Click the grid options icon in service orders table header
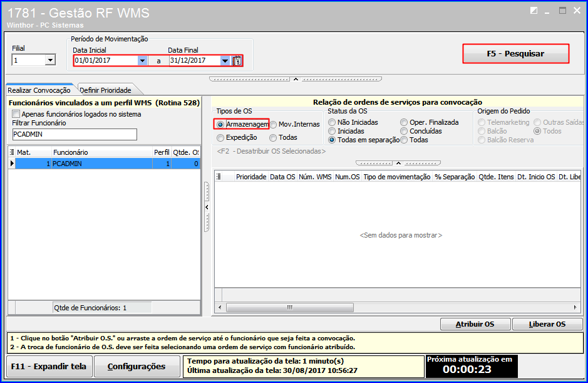This screenshot has height=383, width=588. click(x=219, y=177)
